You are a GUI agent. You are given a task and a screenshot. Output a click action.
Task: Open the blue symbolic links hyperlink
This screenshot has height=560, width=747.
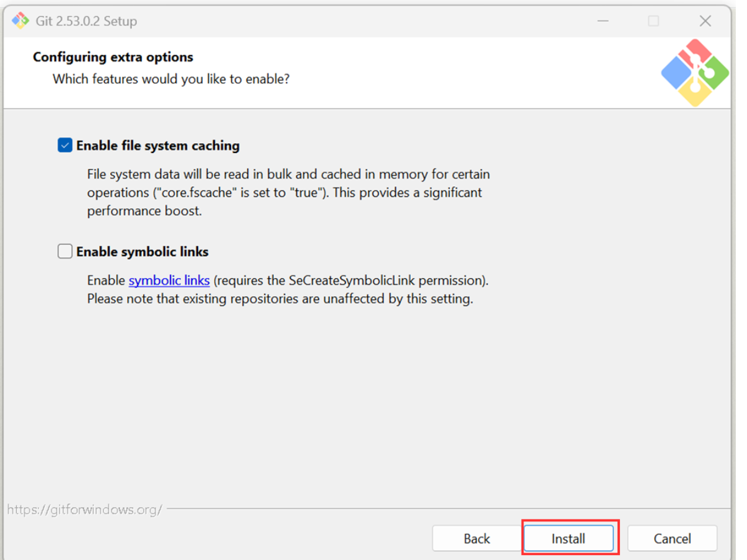click(169, 281)
